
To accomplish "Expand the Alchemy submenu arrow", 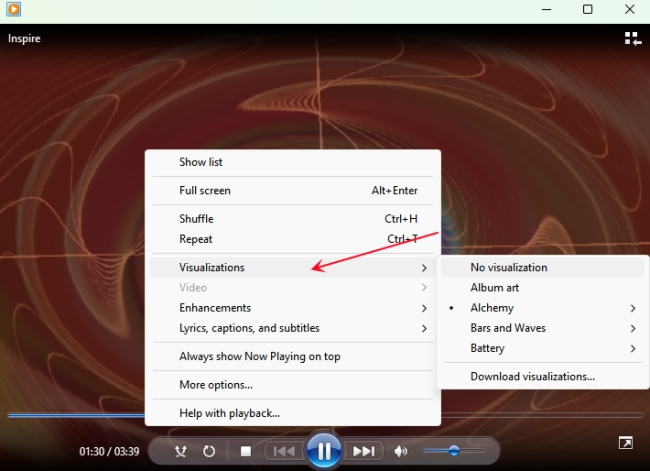I will [x=633, y=308].
